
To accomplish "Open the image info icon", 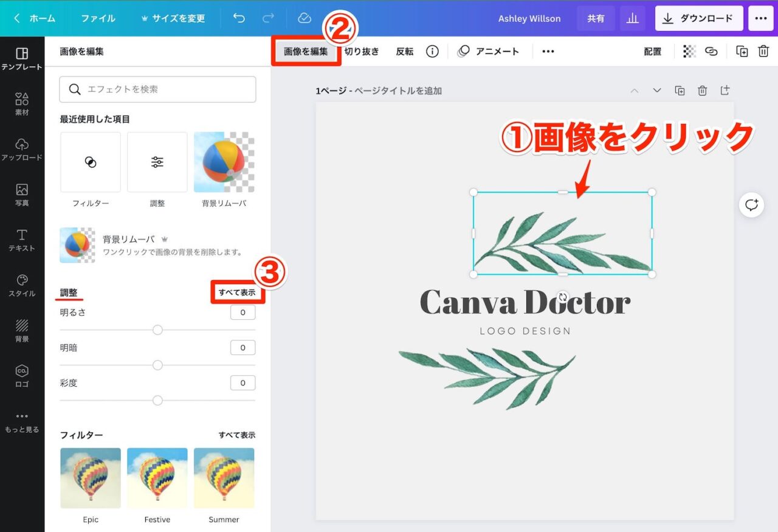I will [432, 52].
